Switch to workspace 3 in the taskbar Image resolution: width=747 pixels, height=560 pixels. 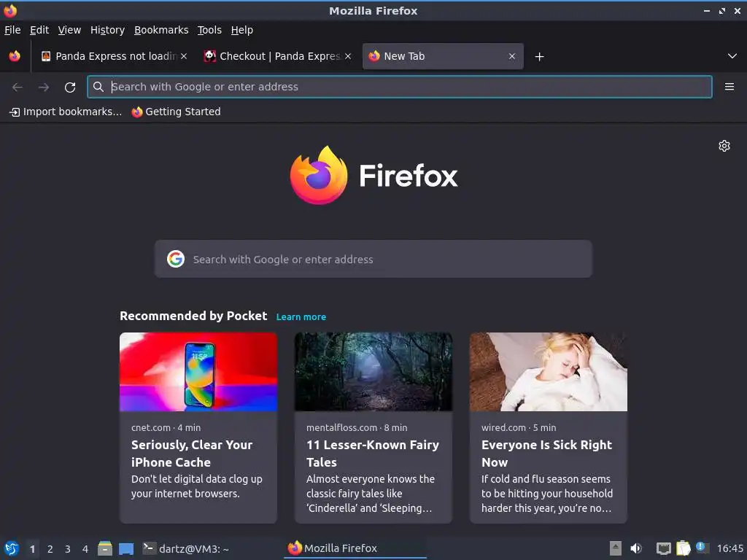coord(68,549)
